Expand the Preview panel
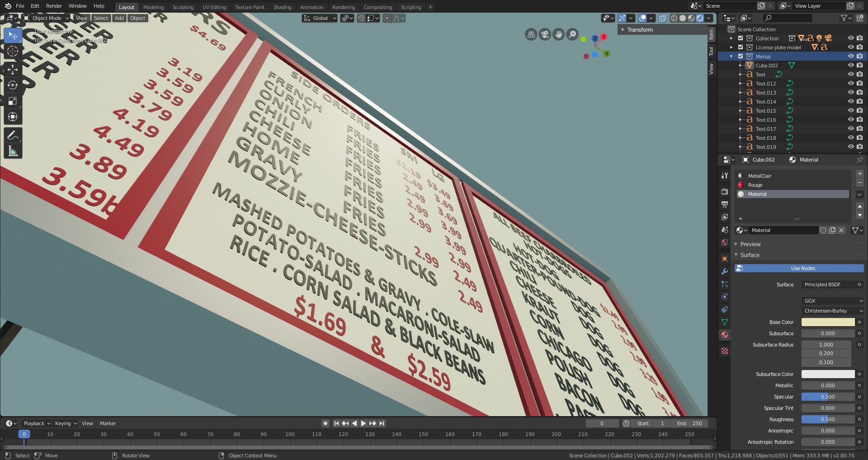 [x=750, y=244]
